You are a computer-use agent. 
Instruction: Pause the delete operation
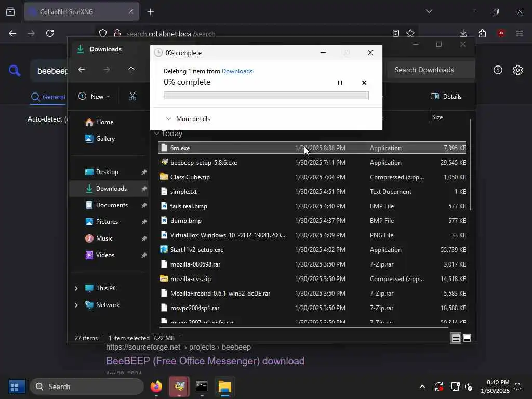pyautogui.click(x=340, y=83)
